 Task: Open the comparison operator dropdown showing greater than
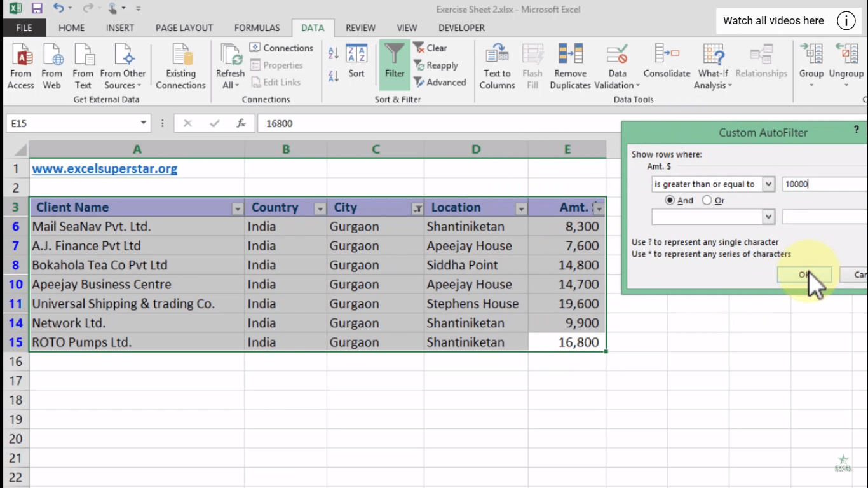[x=768, y=184]
